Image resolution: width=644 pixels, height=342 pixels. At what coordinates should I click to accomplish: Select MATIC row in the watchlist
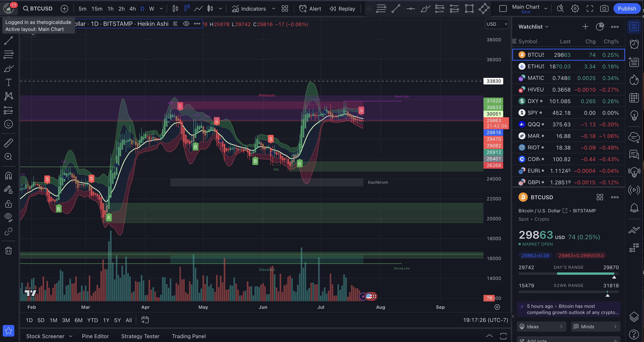[568, 78]
